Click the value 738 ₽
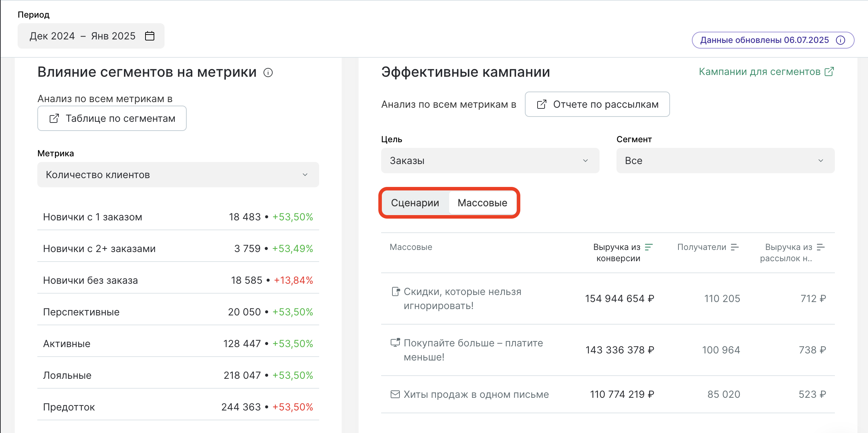 [x=812, y=350]
